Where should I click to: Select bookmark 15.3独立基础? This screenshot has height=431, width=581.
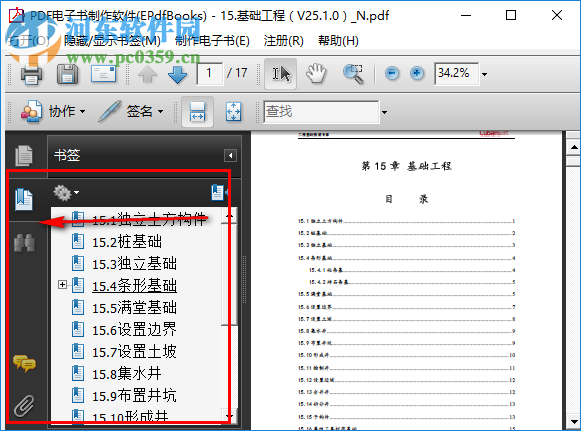click(x=135, y=264)
